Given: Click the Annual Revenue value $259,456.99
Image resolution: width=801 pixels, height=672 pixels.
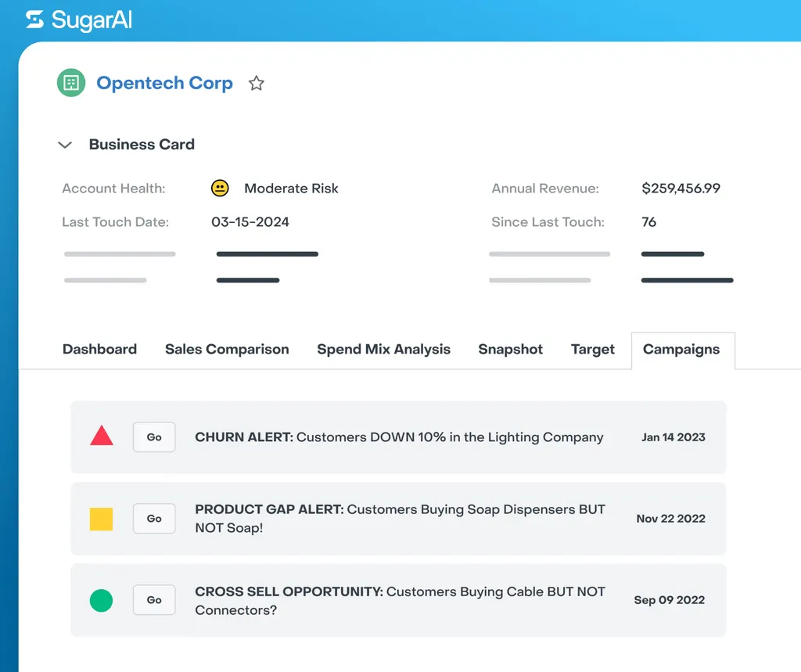Looking at the screenshot, I should click(681, 189).
